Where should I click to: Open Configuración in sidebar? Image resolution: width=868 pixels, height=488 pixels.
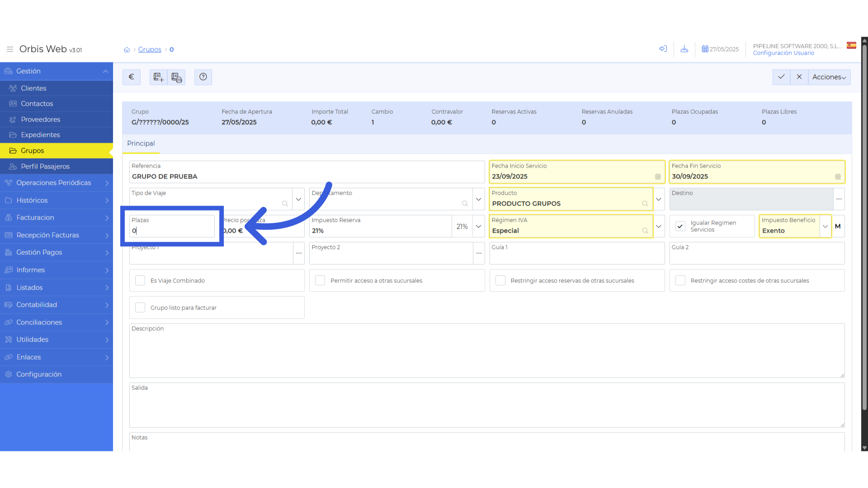57,374
